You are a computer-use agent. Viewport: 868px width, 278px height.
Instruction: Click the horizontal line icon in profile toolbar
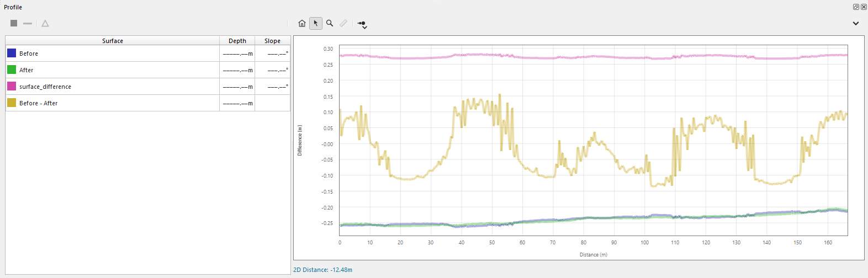tap(28, 23)
